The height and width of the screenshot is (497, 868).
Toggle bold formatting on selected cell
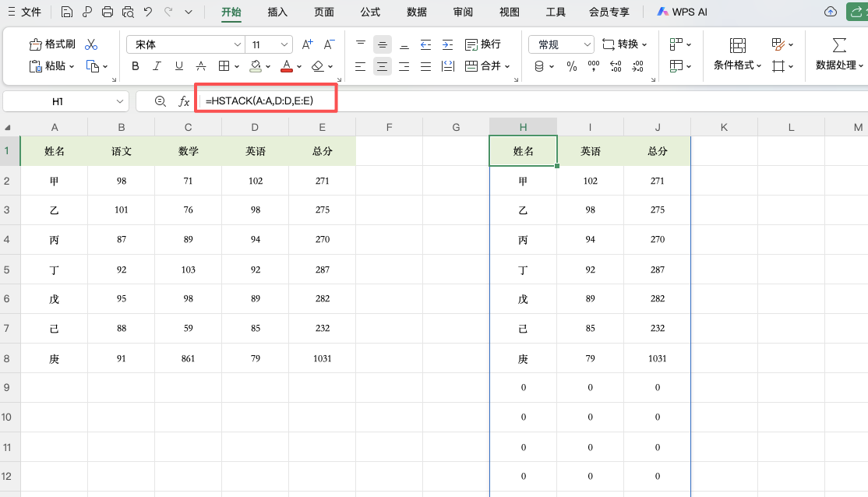pos(135,66)
